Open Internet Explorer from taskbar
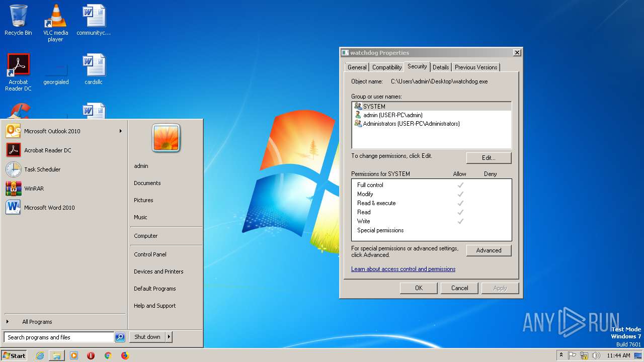 [x=40, y=355]
